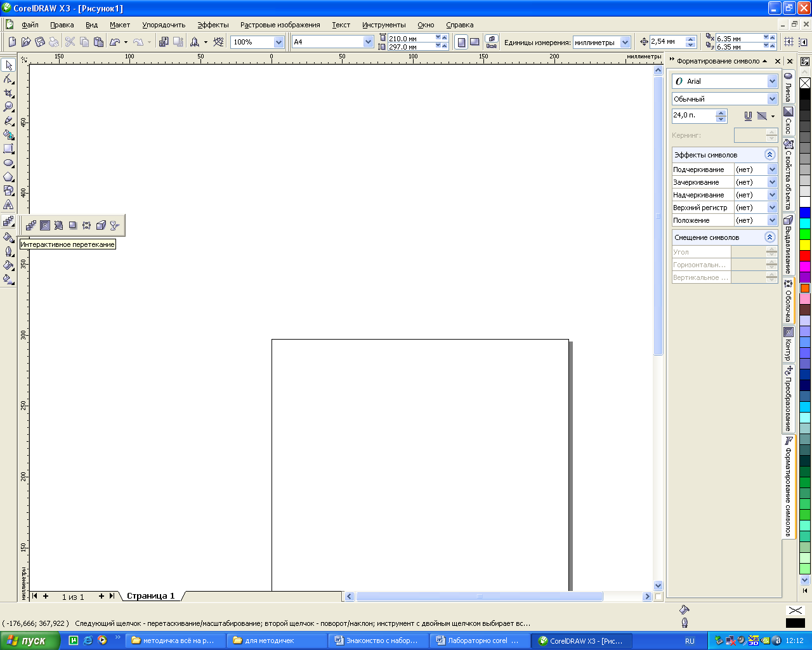
Task: Choose Interactive Transparency (glass) tool in flyout
Action: click(115, 225)
